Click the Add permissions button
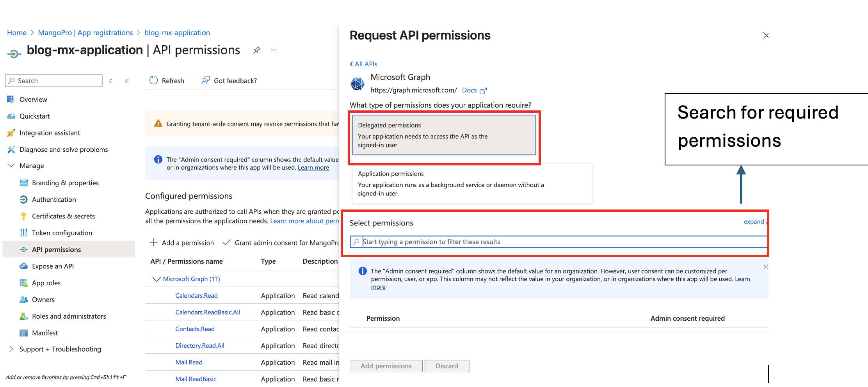The height and width of the screenshot is (387, 868). click(386, 366)
